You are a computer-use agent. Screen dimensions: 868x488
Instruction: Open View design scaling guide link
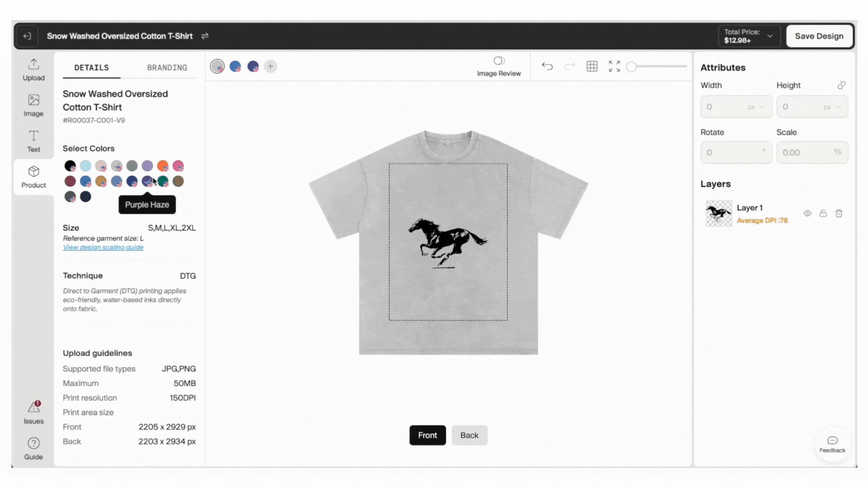pyautogui.click(x=103, y=248)
